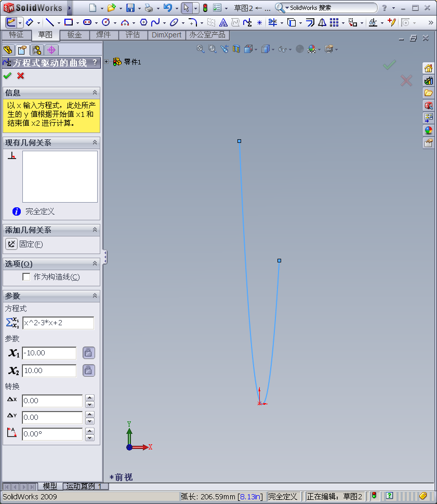Click the Zoom to Area icon
The image size is (437, 504).
212,49
